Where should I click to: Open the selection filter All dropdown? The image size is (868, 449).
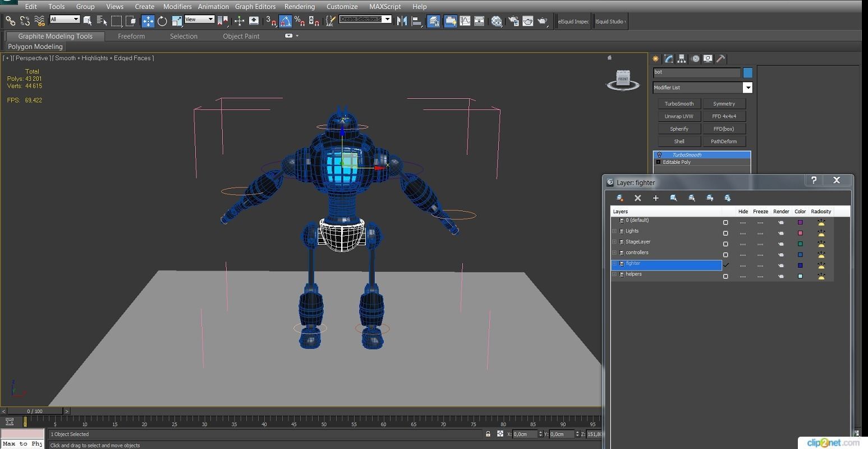65,19
